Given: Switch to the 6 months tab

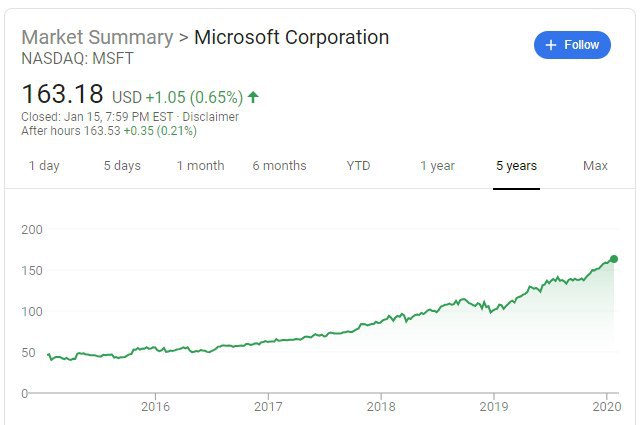Looking at the screenshot, I should point(279,166).
